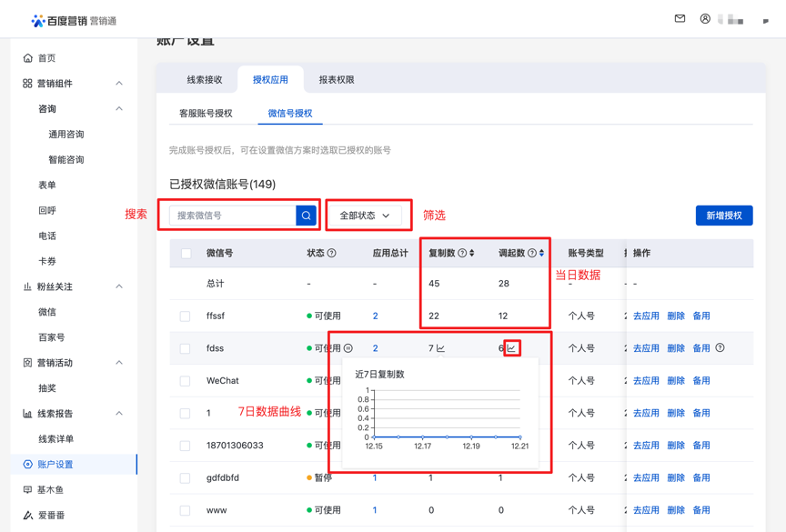The width and height of the screenshot is (786, 532).
Task: Collapse the 营销组件 sidebar section
Action: [x=119, y=84]
